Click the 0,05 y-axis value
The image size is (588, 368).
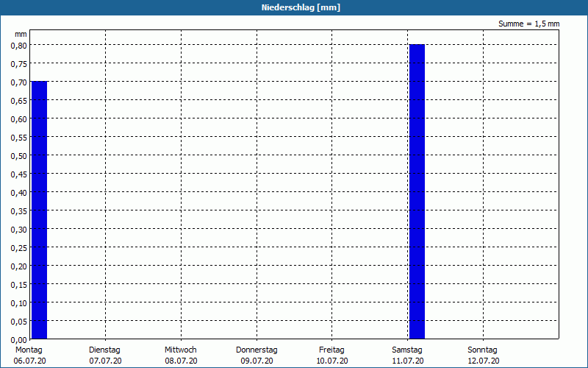pyautogui.click(x=19, y=322)
